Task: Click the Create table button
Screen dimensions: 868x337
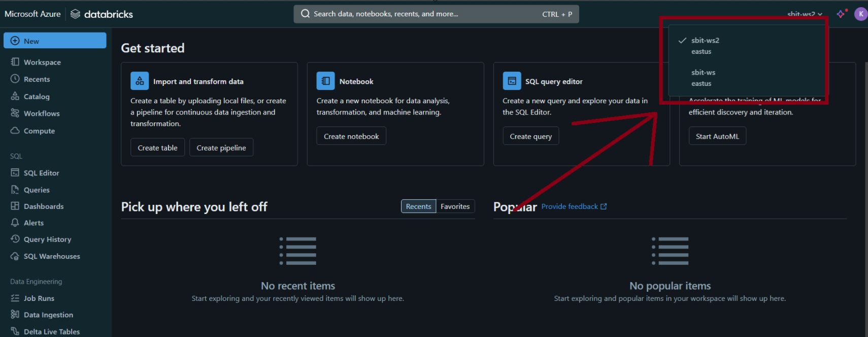Action: point(157,147)
